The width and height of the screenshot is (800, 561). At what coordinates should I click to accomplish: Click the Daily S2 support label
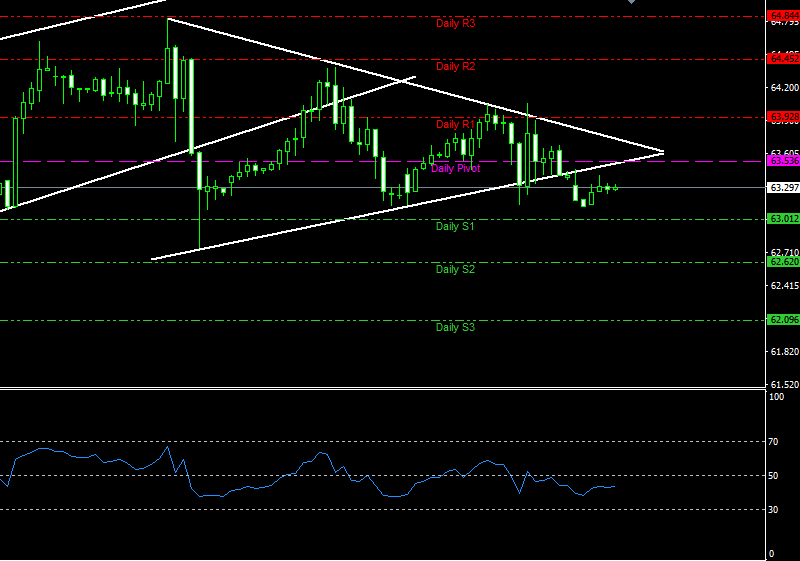pos(455,269)
